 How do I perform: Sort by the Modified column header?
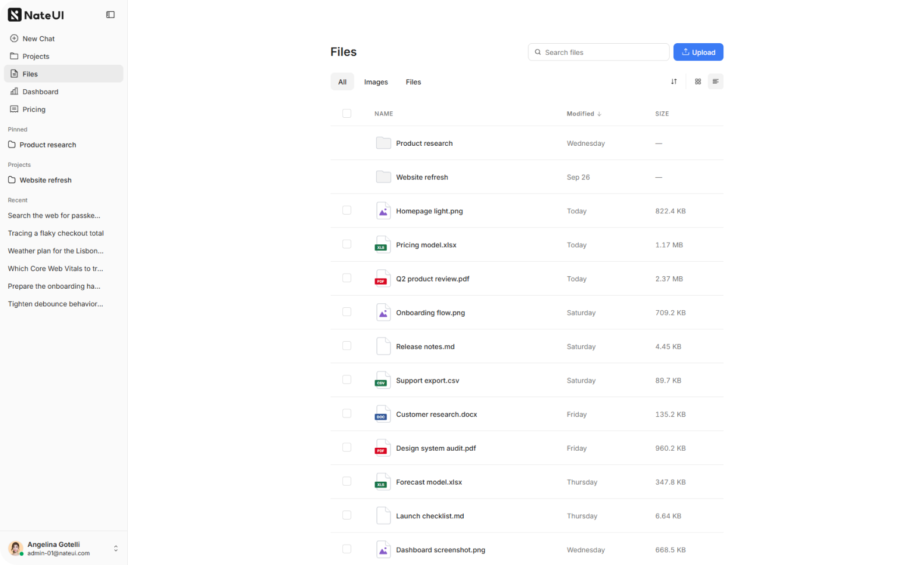[x=583, y=114]
